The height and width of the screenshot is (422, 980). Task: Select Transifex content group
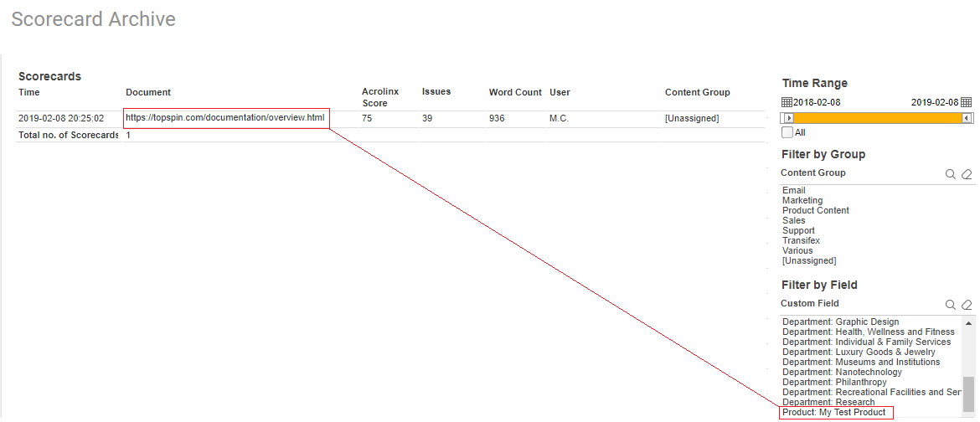802,240
